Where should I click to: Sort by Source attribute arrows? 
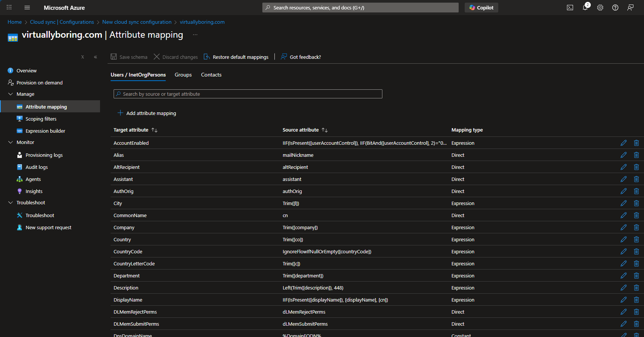click(x=325, y=130)
